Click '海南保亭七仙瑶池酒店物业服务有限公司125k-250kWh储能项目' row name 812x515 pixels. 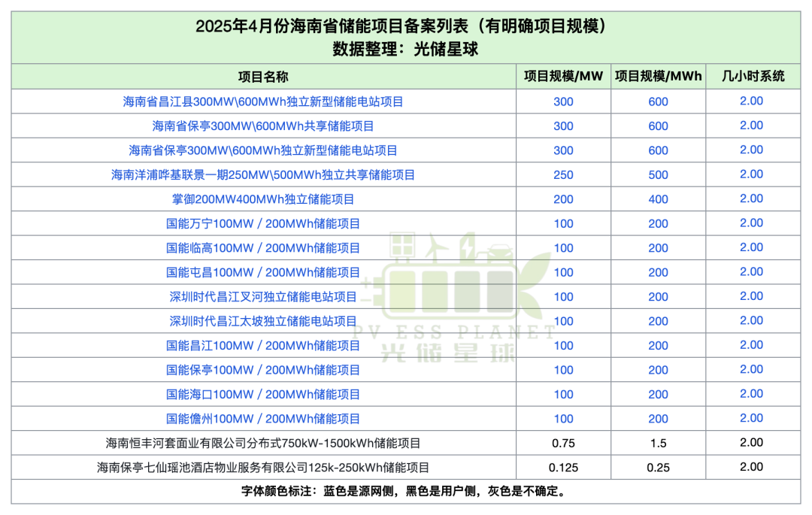pos(263,468)
